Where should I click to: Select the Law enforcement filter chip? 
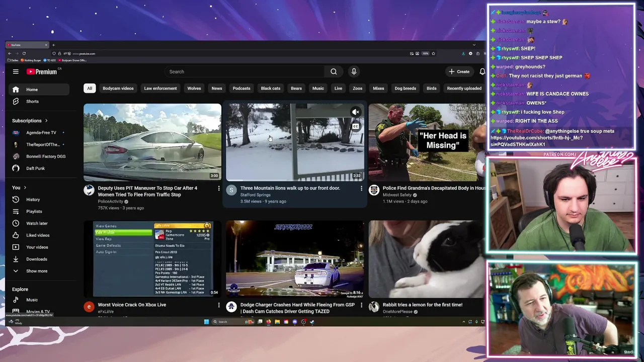coord(160,88)
